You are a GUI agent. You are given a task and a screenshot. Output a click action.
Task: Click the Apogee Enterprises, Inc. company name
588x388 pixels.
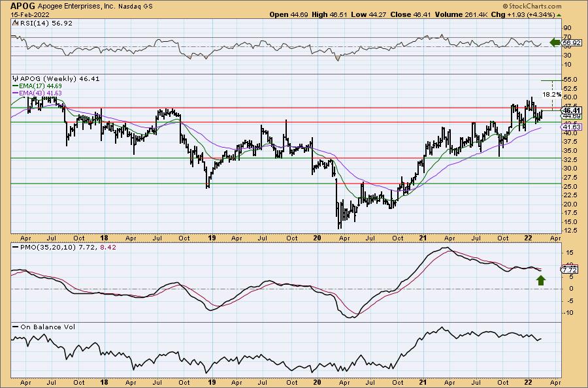(x=75, y=7)
